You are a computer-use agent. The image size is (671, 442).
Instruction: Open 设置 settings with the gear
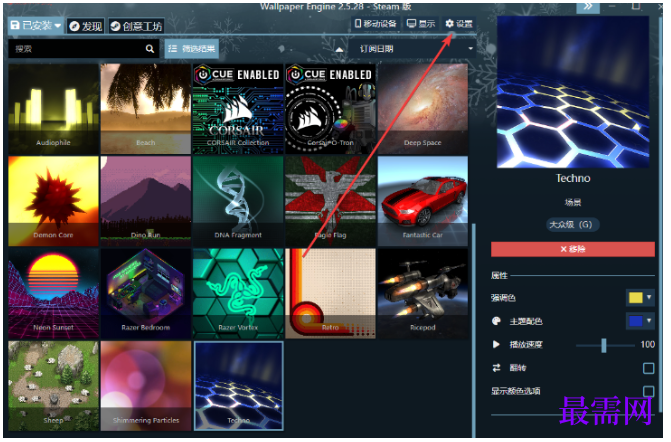[459, 24]
